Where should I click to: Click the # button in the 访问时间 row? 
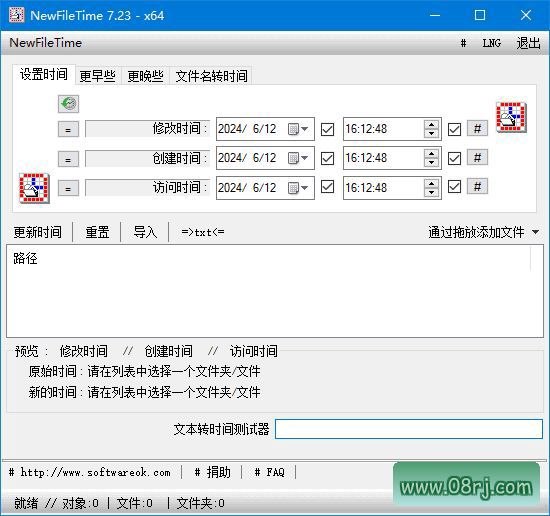click(x=477, y=187)
